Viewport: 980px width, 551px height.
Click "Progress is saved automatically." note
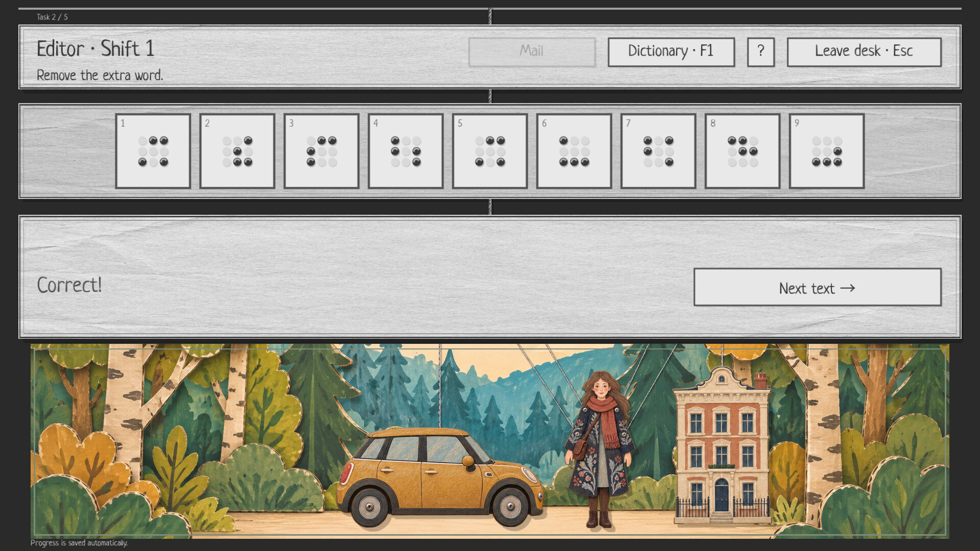79,543
